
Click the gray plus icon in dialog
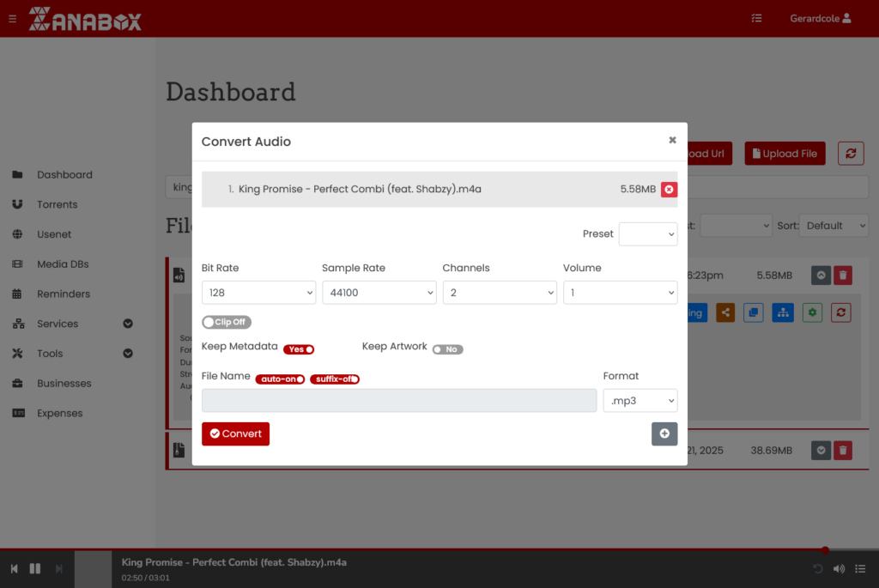(x=664, y=434)
